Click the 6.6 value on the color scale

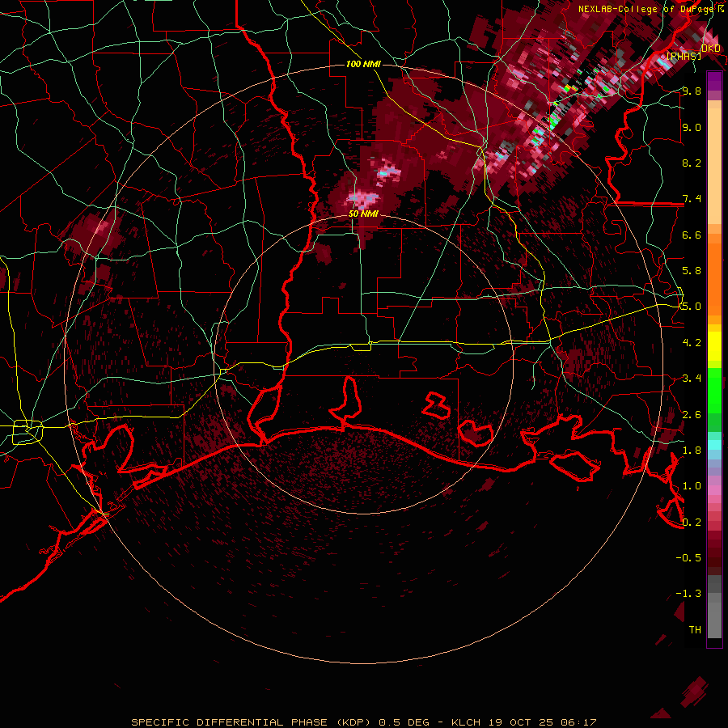(692, 235)
